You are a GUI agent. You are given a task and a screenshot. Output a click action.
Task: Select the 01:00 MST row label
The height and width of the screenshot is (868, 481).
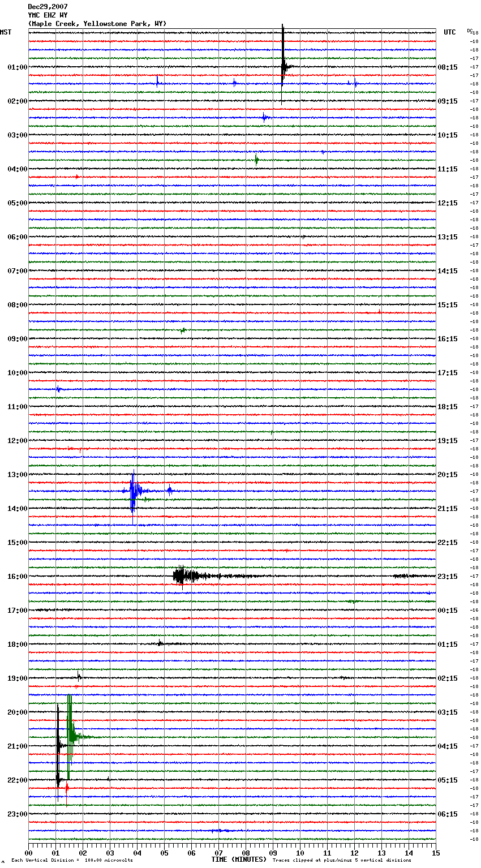coord(18,67)
